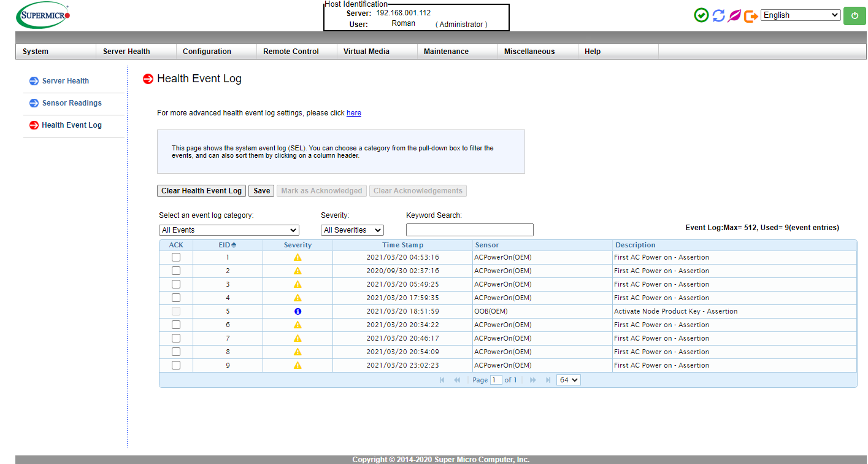Go to previous page pager icon
This screenshot has width=868, height=464.
(x=457, y=380)
